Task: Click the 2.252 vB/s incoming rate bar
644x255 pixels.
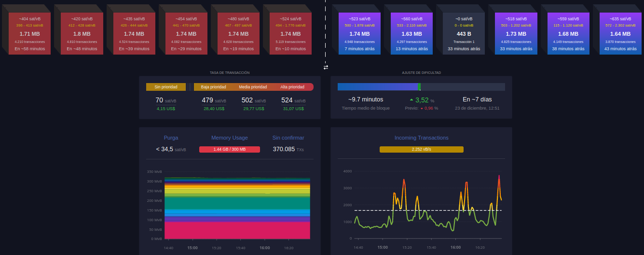Action: tap(422, 149)
